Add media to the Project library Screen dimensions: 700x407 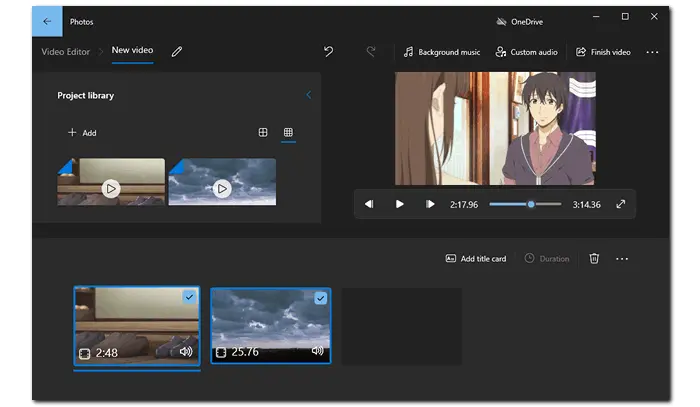click(82, 133)
